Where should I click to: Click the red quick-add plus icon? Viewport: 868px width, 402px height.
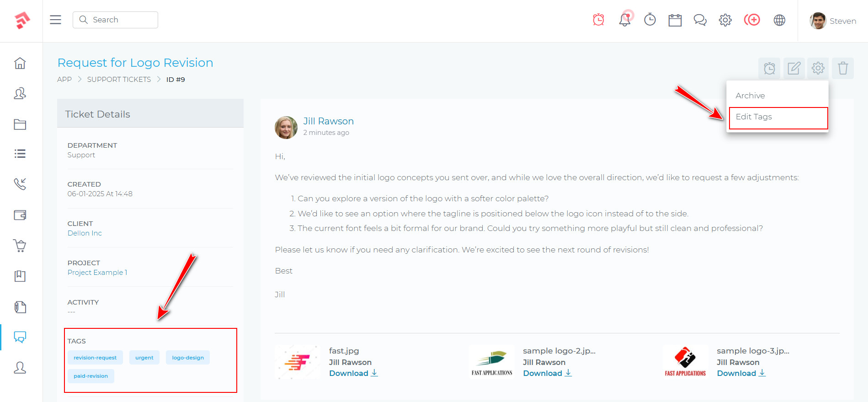pos(752,20)
